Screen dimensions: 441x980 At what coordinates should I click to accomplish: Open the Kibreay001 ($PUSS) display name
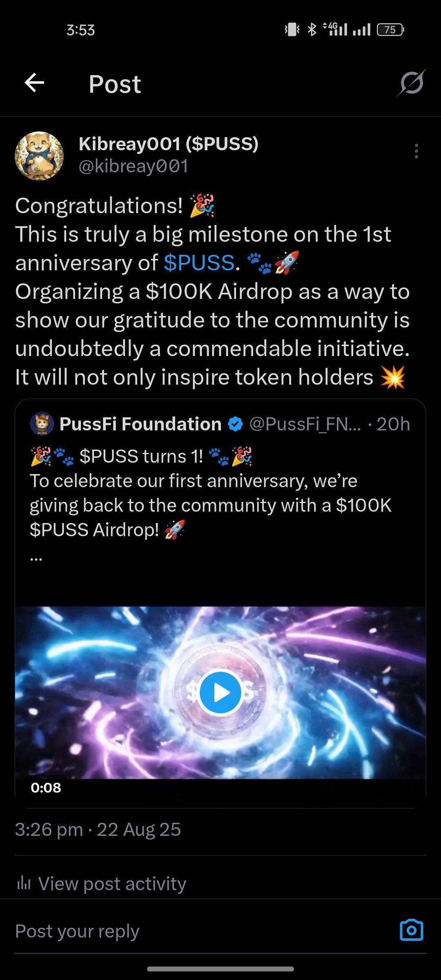click(168, 144)
